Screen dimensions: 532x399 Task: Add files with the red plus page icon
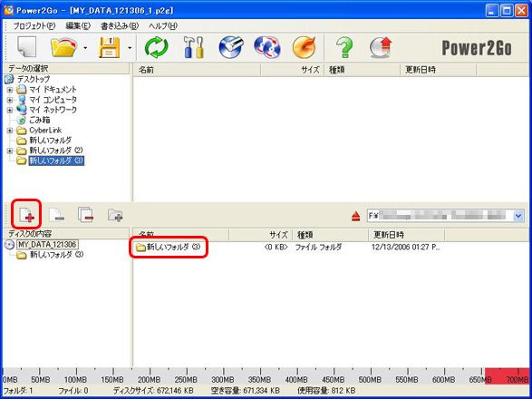point(26,215)
